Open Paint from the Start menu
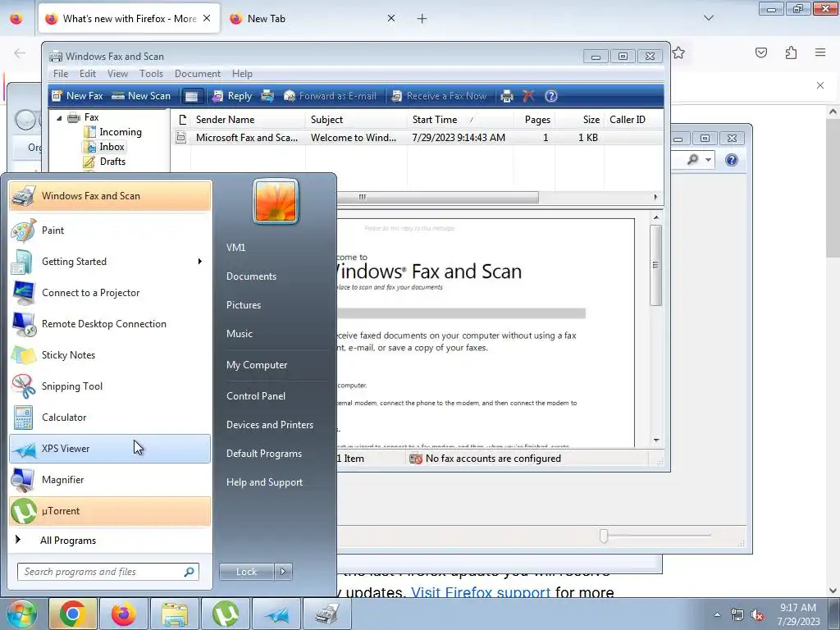The height and width of the screenshot is (630, 840). click(110, 231)
